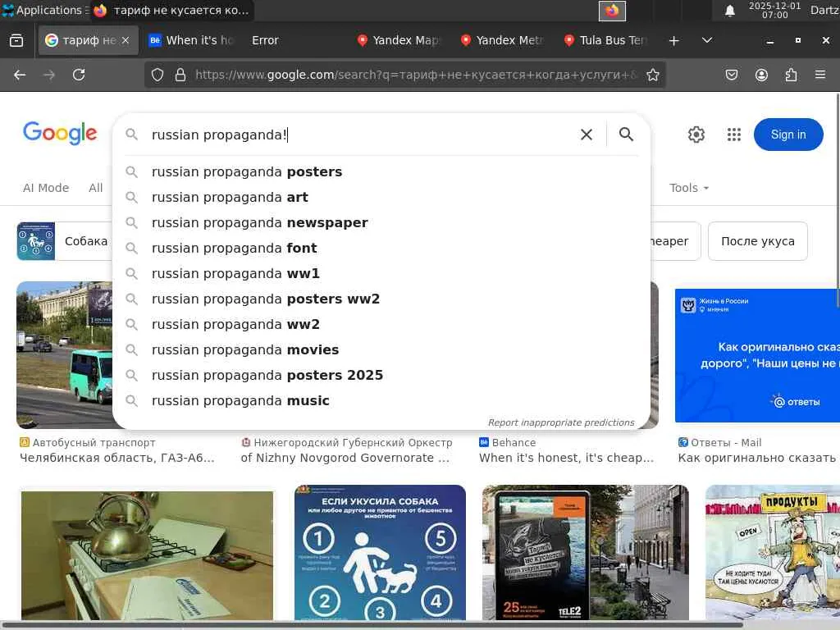Click the address bar URL
This screenshot has width=840, height=630.
[x=416, y=75]
